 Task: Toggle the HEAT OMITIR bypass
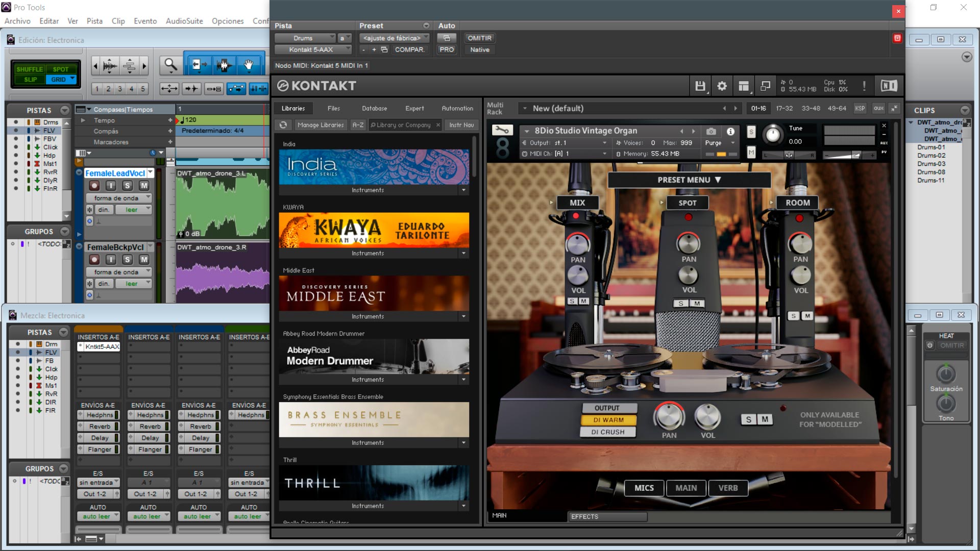tap(952, 345)
